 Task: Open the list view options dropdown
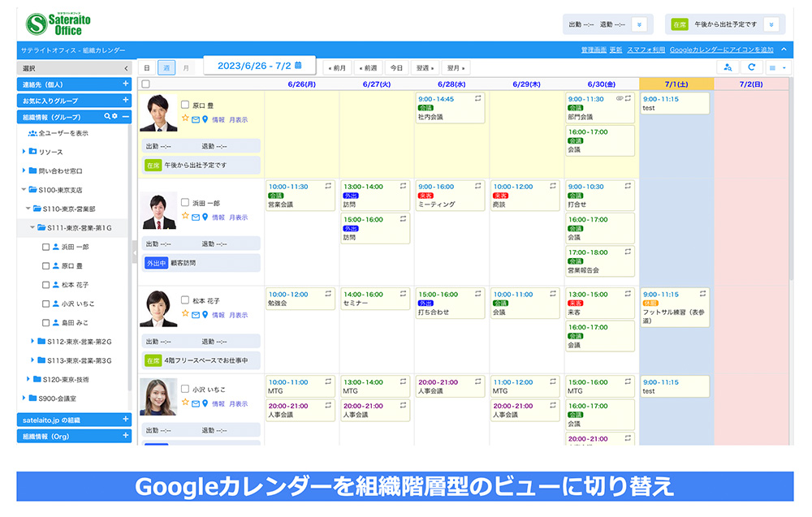pyautogui.click(x=777, y=67)
